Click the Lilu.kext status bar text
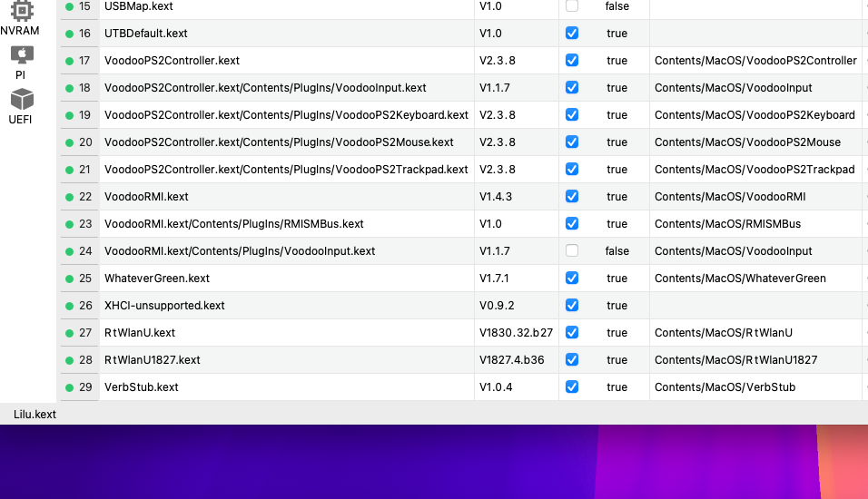This screenshot has width=868, height=499. pos(35,415)
